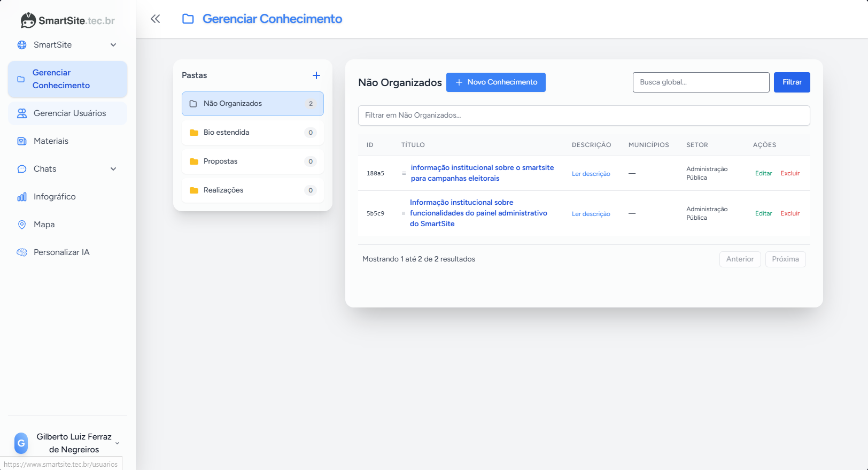Click the SETOR column header
Image resolution: width=868 pixels, height=470 pixels.
[x=697, y=145]
